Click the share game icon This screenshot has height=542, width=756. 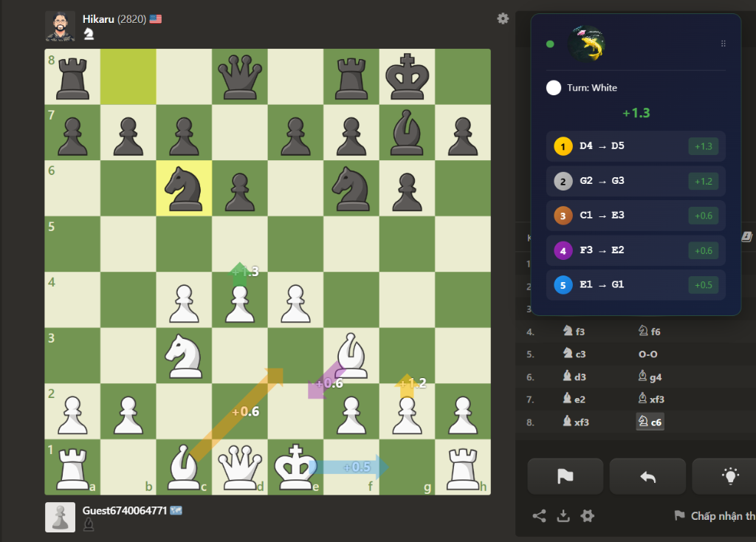click(x=540, y=516)
